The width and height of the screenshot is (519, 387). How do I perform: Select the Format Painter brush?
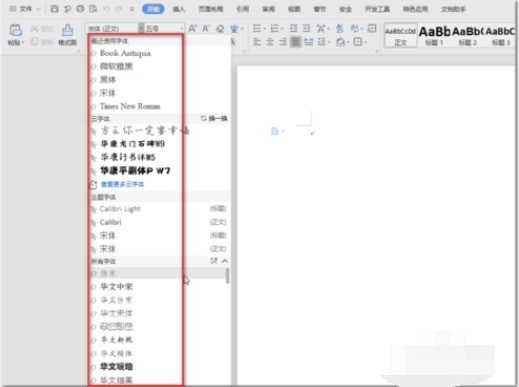pos(68,30)
